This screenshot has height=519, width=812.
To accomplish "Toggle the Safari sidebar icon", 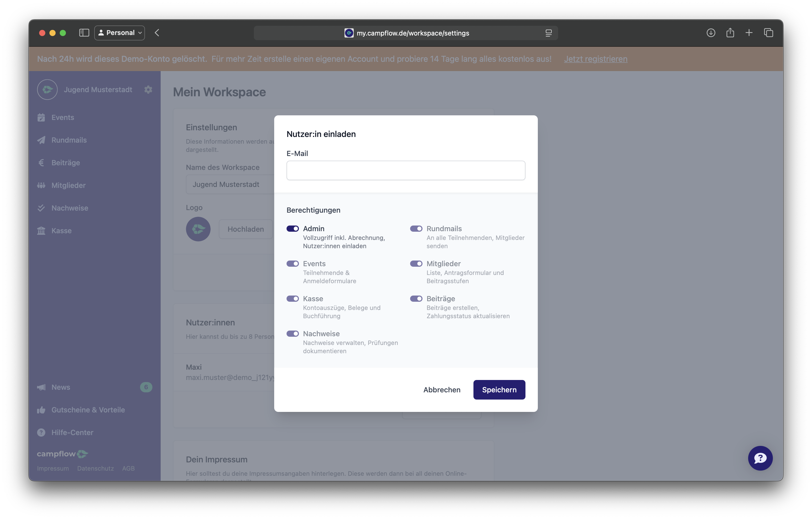I will (84, 33).
